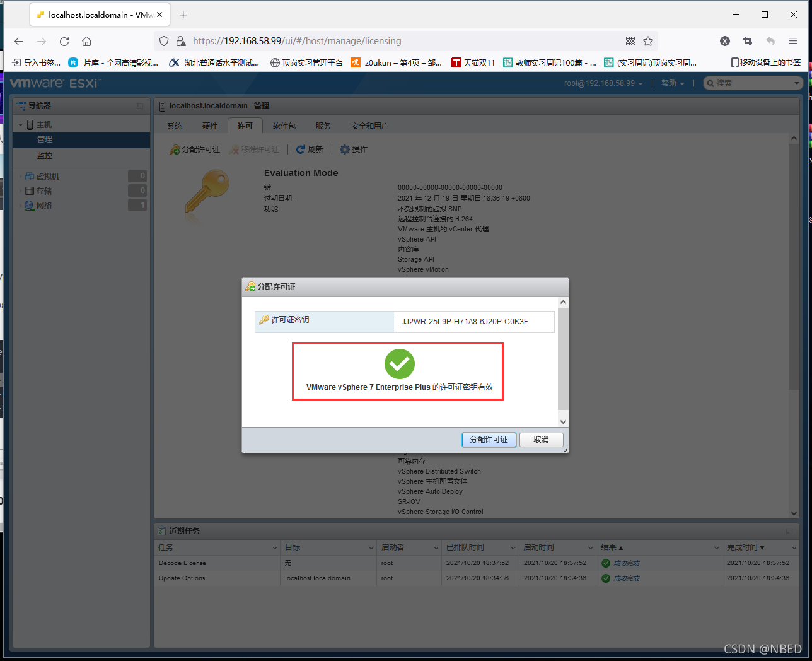Screen dimensions: 812x661
Task: Click the browser extension X icon
Action: coord(725,41)
